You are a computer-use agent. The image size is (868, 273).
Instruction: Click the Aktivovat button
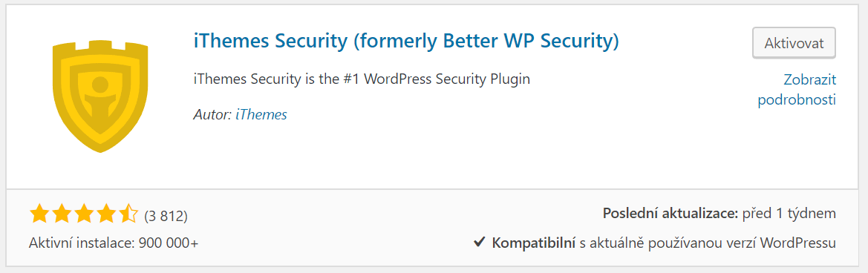pos(794,43)
